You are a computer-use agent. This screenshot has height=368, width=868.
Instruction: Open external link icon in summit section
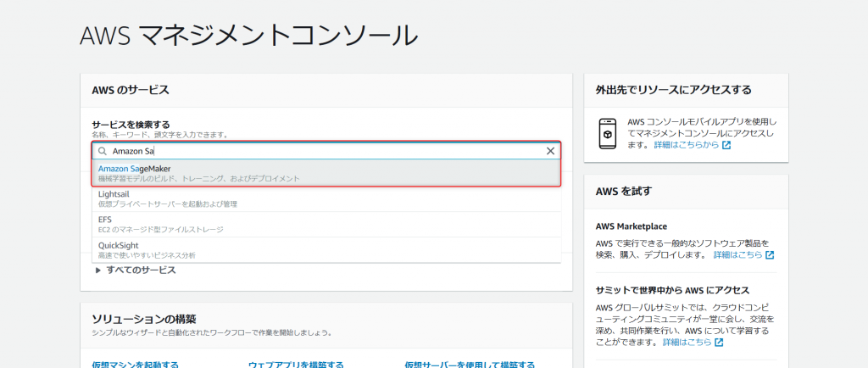pos(719,342)
